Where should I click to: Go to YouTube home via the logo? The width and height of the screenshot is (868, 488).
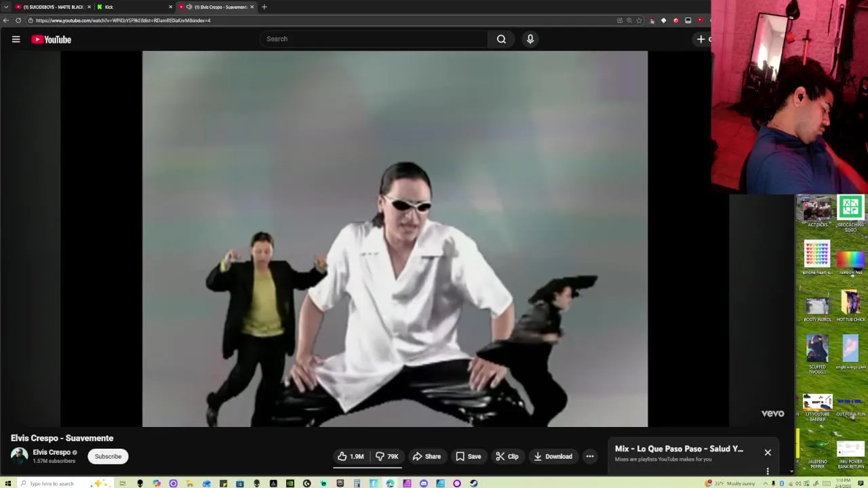pos(51,39)
